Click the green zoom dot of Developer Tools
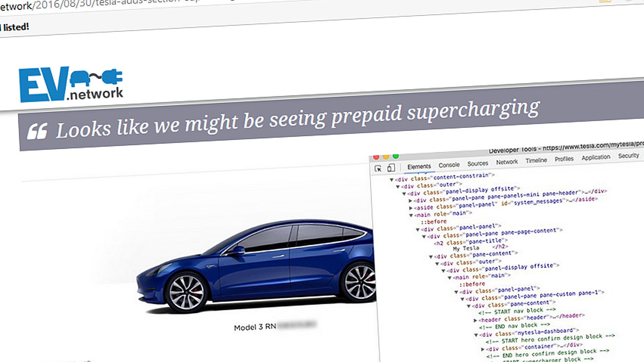644x362 pixels. point(396,156)
